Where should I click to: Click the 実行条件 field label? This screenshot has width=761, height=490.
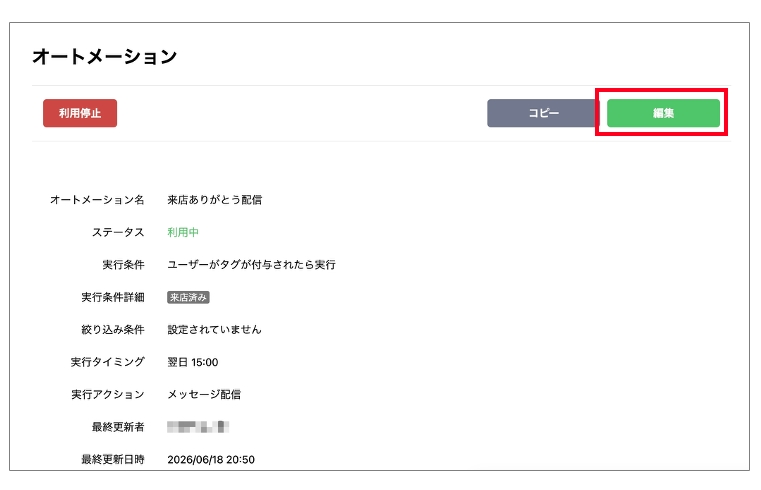(123, 265)
